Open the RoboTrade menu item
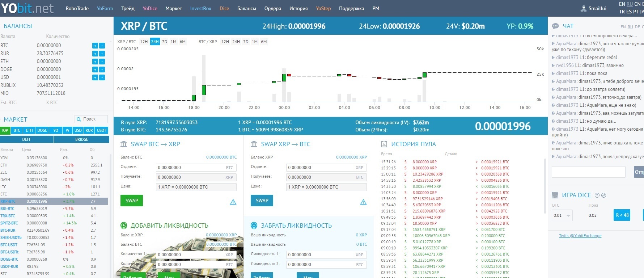Viewport: 644px width, 278px height. 77,8
